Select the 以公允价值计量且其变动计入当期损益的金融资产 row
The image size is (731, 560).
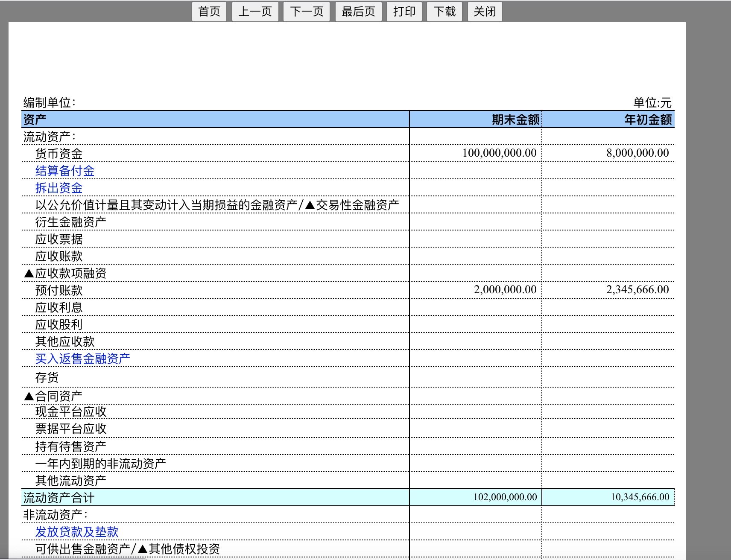pyautogui.click(x=348, y=205)
